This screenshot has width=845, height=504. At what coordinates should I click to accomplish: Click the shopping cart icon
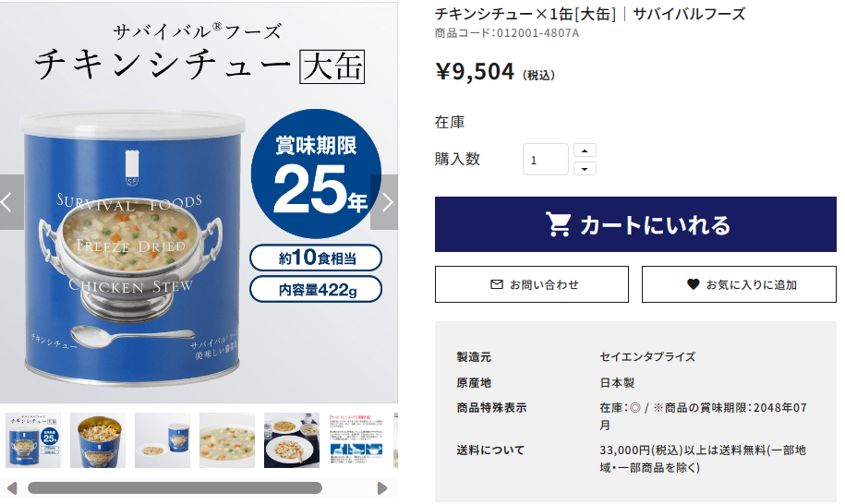tap(559, 224)
